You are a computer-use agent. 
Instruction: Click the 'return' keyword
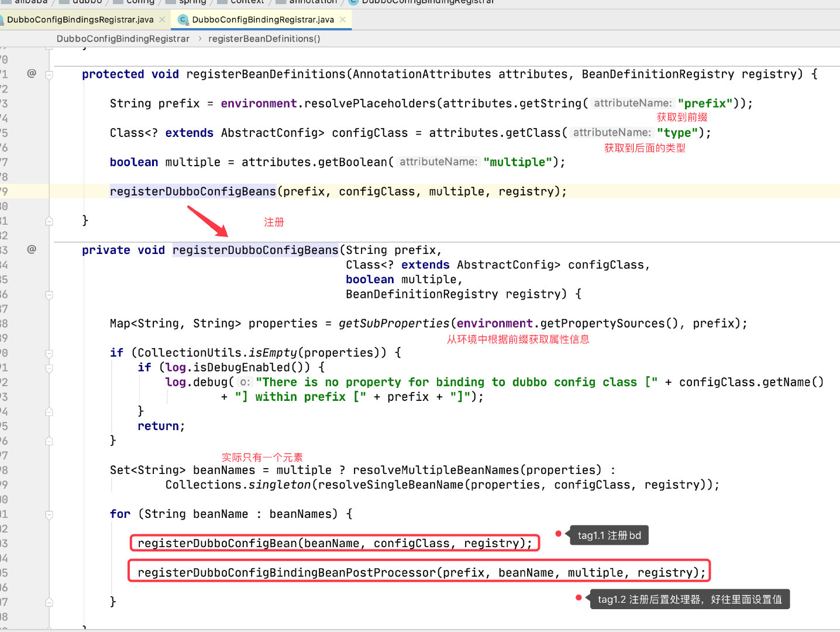[x=158, y=426]
